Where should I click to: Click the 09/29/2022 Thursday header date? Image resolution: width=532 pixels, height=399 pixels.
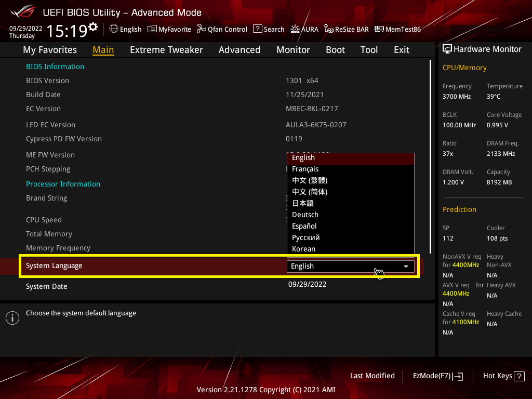(25, 32)
